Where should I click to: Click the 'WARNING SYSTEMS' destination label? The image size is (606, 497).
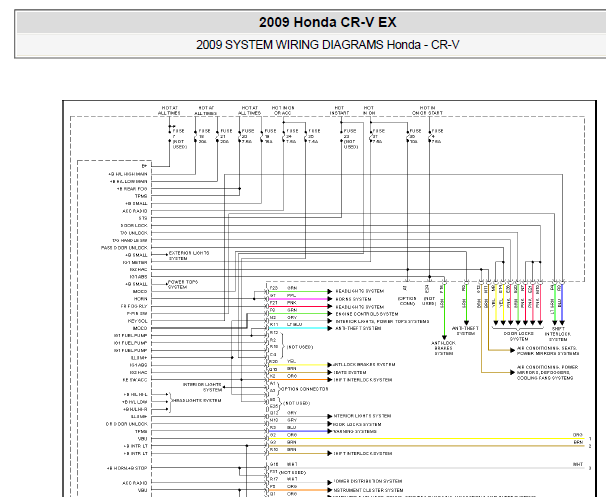(x=354, y=431)
